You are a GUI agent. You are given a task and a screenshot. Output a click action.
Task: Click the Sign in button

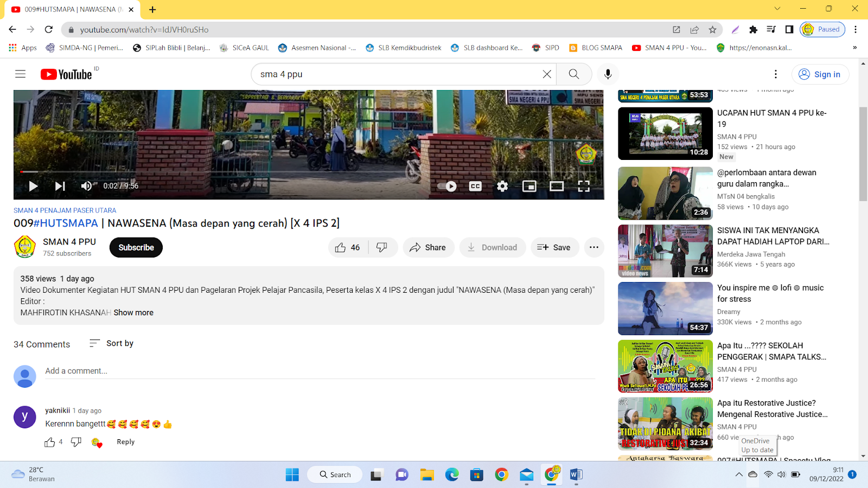(820, 74)
